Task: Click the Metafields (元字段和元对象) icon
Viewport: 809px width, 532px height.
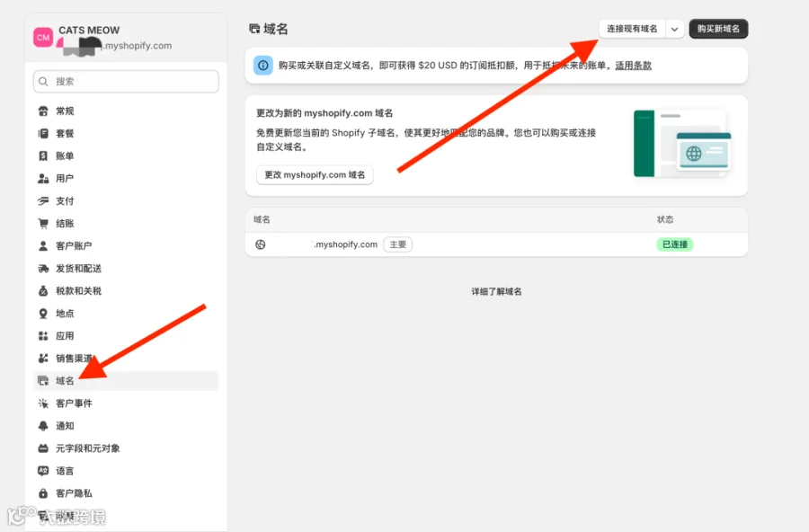Action: [43, 448]
